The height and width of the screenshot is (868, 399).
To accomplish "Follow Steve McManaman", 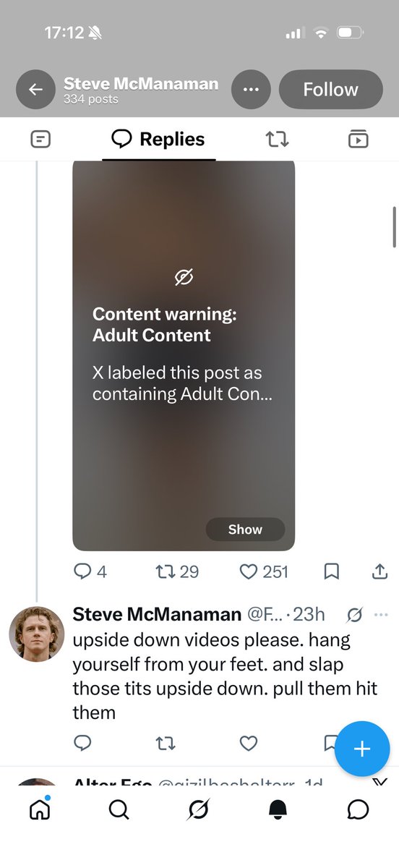I will pyautogui.click(x=330, y=90).
